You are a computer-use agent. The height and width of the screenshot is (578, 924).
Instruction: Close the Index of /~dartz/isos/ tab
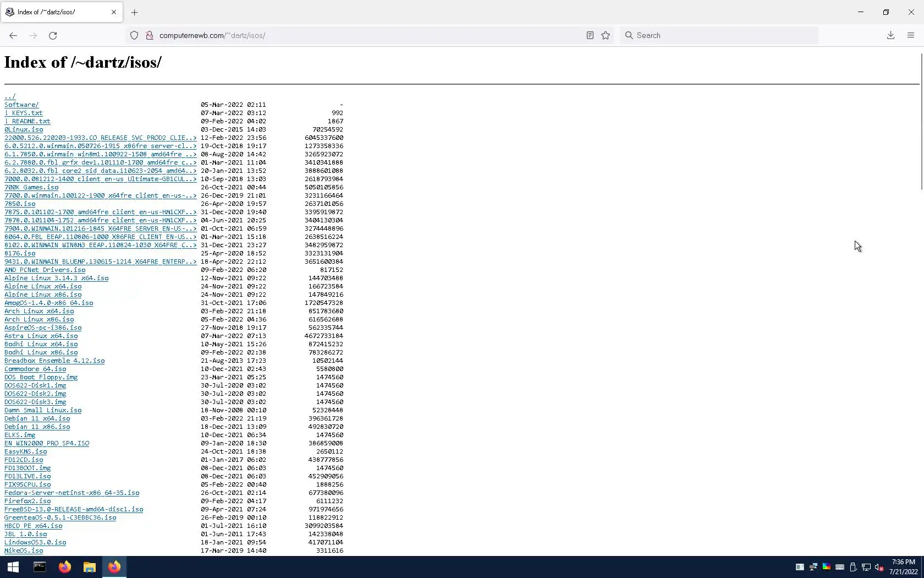pos(114,12)
